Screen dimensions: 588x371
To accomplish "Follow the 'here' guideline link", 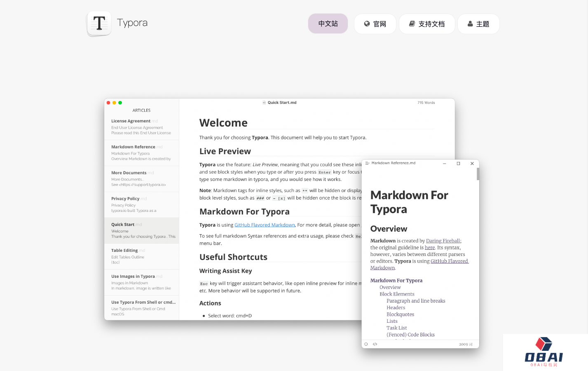I will coord(430,248).
